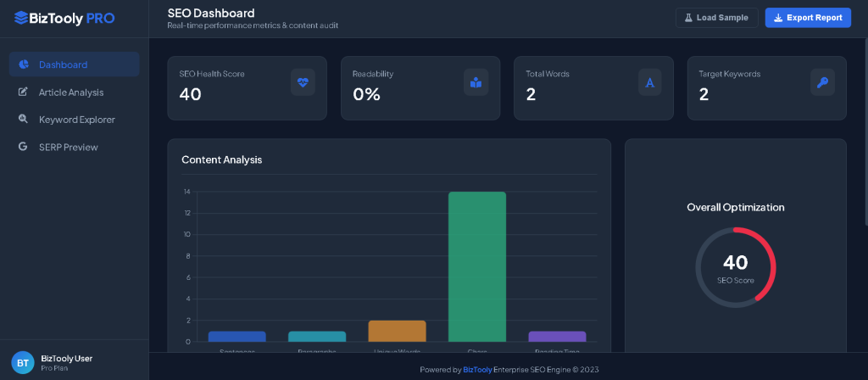Click the download icon in Export Report
The image size is (868, 380).
pos(778,18)
